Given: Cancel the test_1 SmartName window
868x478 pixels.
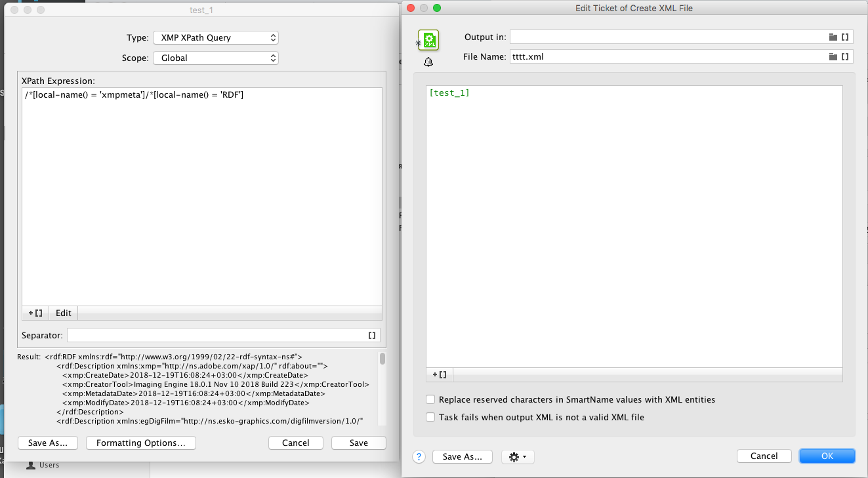Looking at the screenshot, I should point(296,443).
